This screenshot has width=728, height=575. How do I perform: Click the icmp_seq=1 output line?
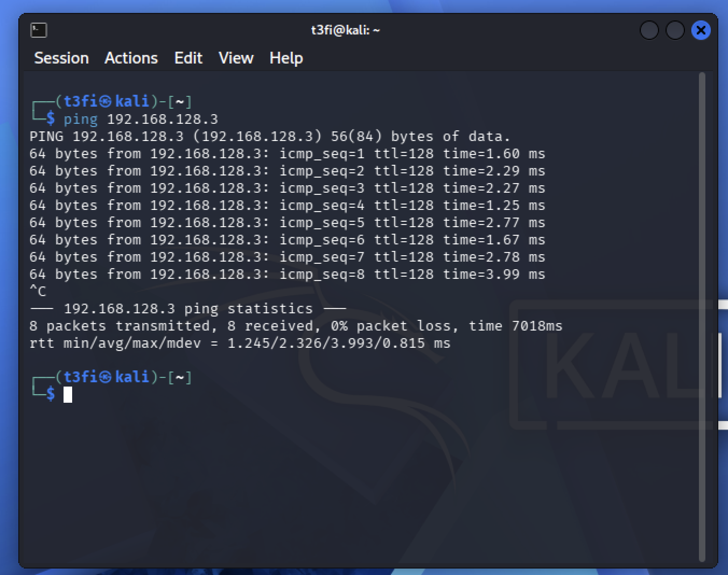[288, 153]
